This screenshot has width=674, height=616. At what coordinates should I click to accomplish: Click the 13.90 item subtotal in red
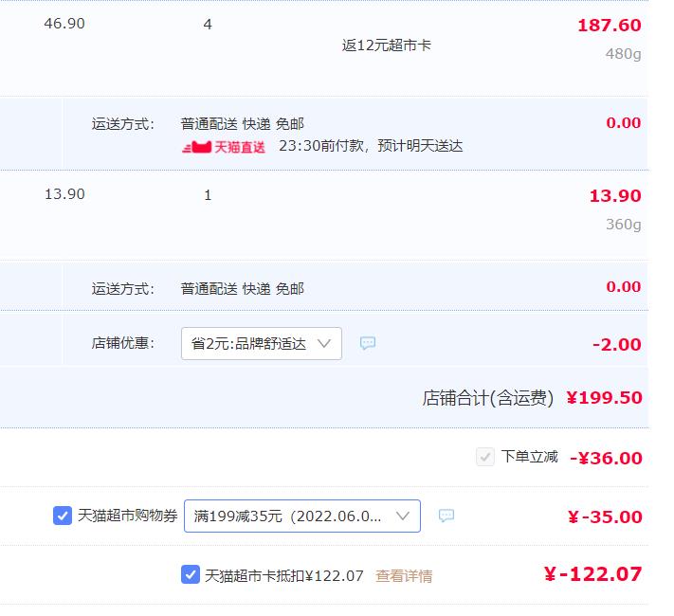tap(615, 196)
